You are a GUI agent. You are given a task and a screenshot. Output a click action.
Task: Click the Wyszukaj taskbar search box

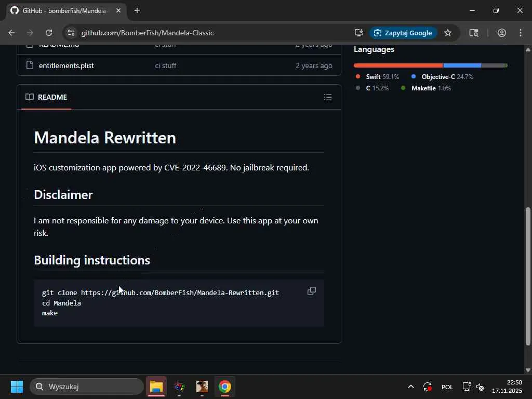pos(87,387)
